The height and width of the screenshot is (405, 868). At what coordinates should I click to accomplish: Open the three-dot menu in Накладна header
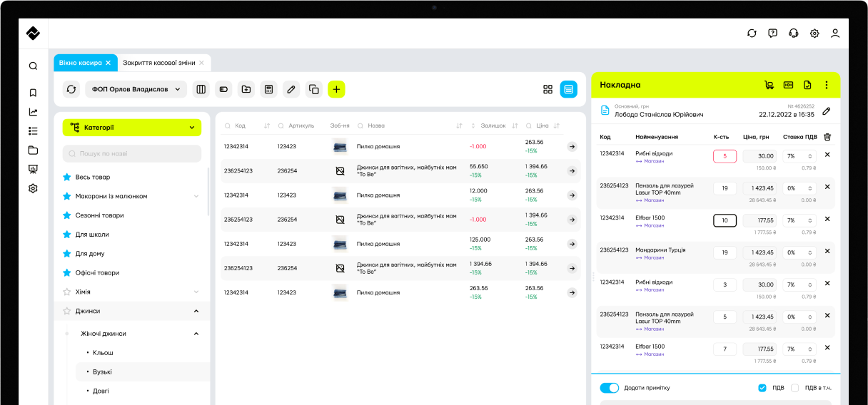point(827,85)
